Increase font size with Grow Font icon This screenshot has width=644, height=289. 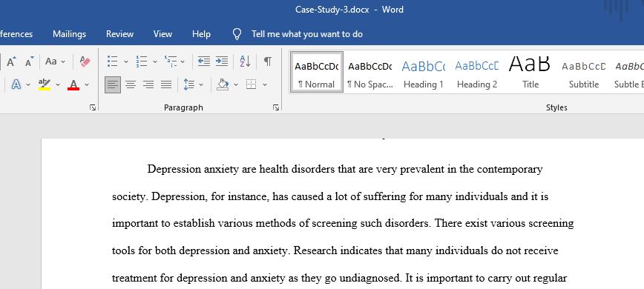11,62
